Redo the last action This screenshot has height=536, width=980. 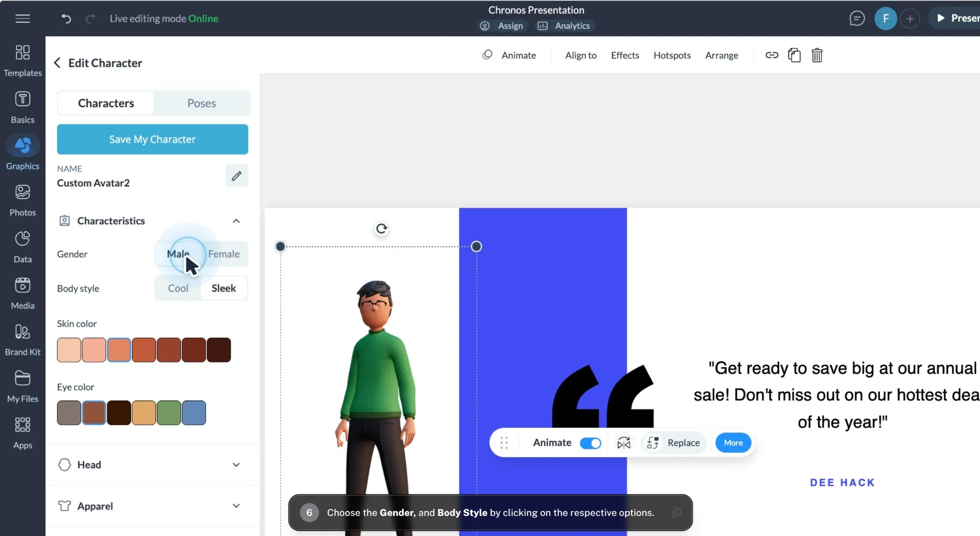[x=90, y=19]
